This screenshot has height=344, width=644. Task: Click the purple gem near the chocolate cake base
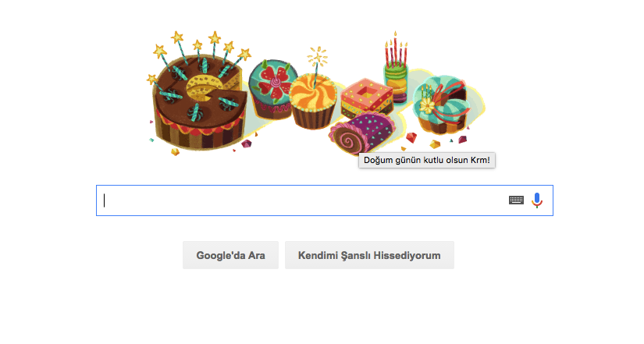(247, 144)
